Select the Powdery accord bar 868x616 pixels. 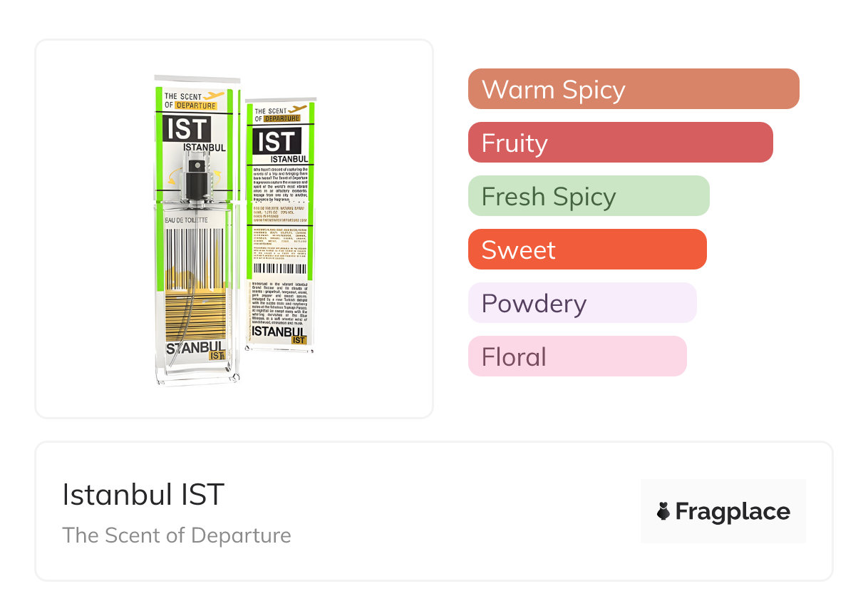click(x=582, y=303)
